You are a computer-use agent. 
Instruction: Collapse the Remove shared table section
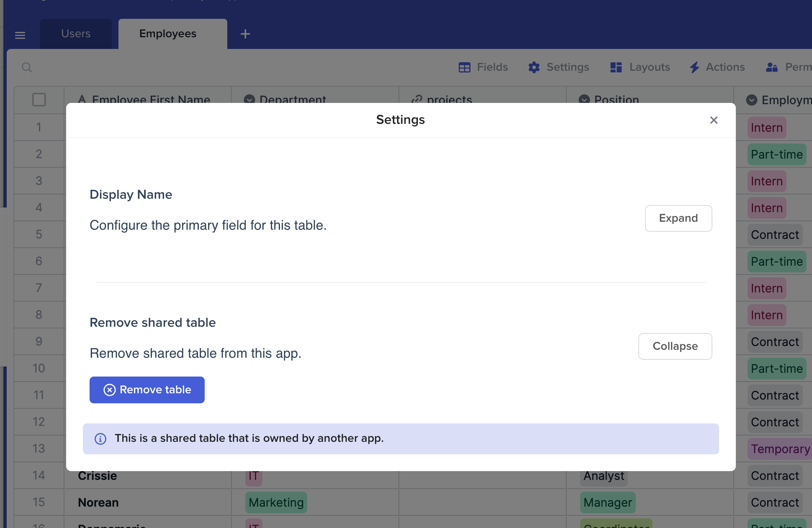point(675,346)
